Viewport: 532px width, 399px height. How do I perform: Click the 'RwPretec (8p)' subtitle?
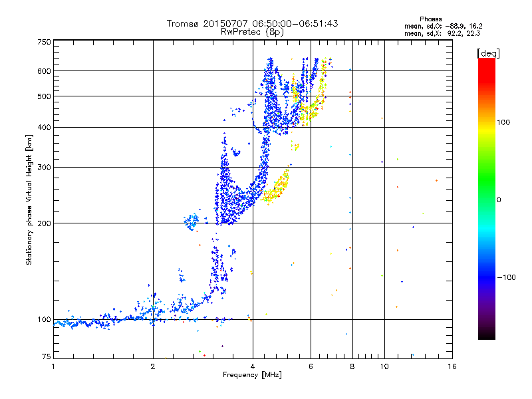point(252,32)
